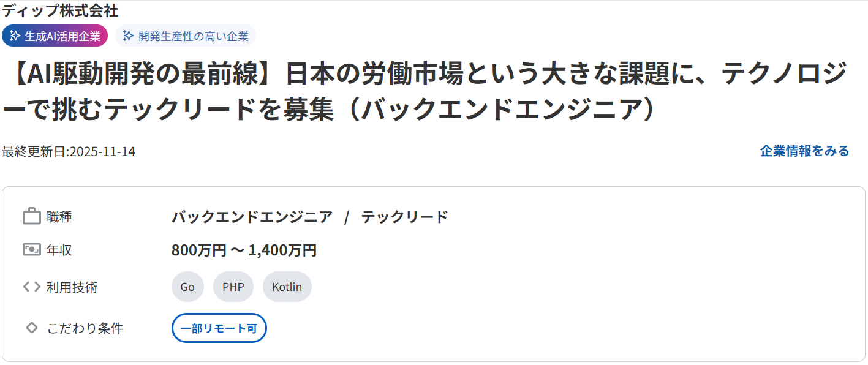The height and width of the screenshot is (365, 868).
Task: Click the 最終更新日 2025-11-14 date text
Action: (69, 151)
